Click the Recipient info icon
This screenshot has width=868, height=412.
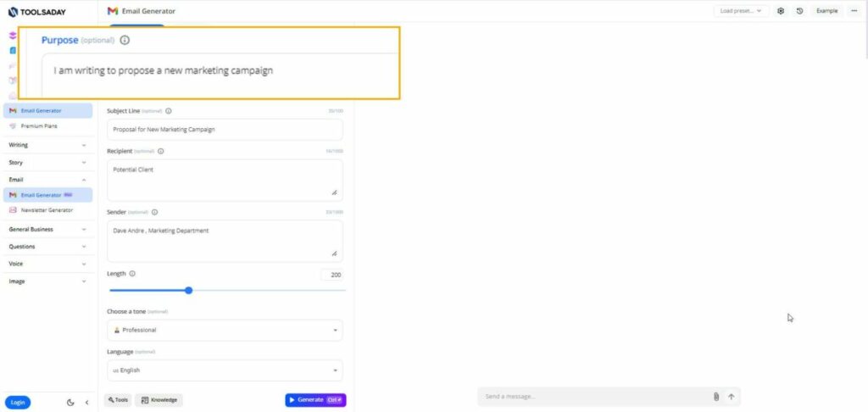point(160,151)
